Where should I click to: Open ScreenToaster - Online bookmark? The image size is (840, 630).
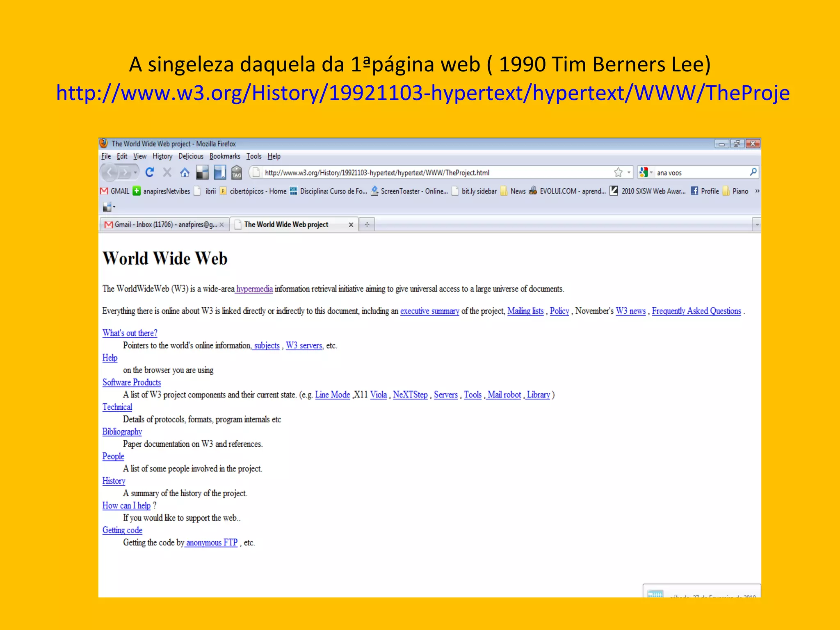click(409, 191)
